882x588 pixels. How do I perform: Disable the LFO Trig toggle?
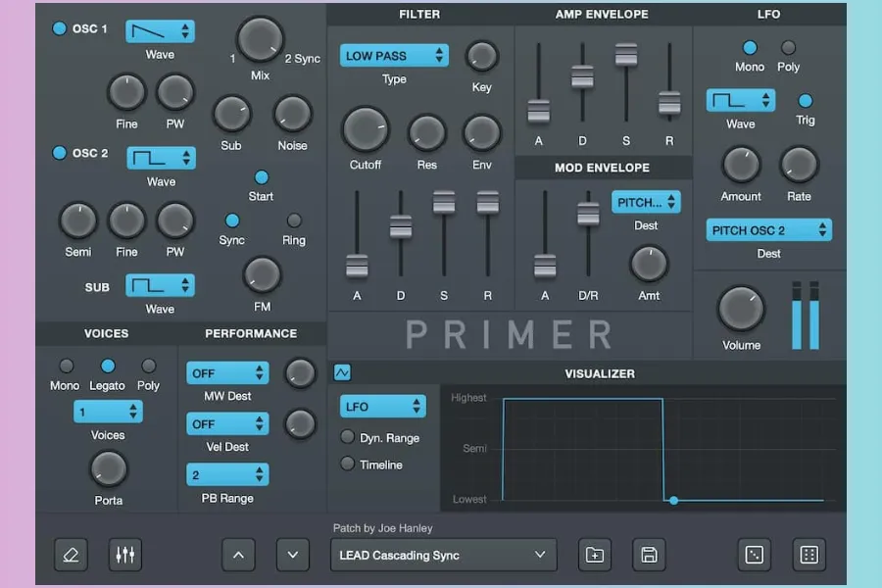(806, 100)
